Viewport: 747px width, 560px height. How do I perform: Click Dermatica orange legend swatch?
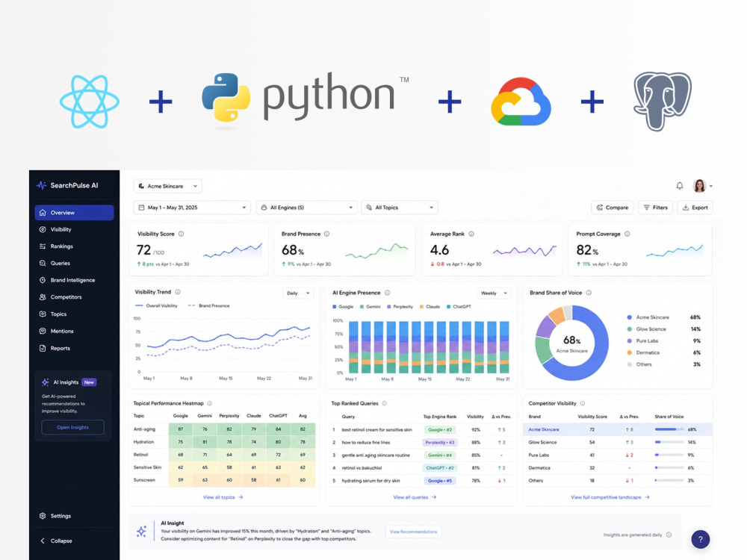pos(629,352)
